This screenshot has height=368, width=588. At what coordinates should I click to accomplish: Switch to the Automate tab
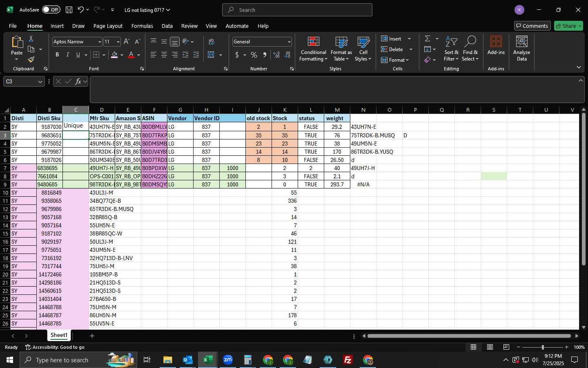tap(237, 26)
